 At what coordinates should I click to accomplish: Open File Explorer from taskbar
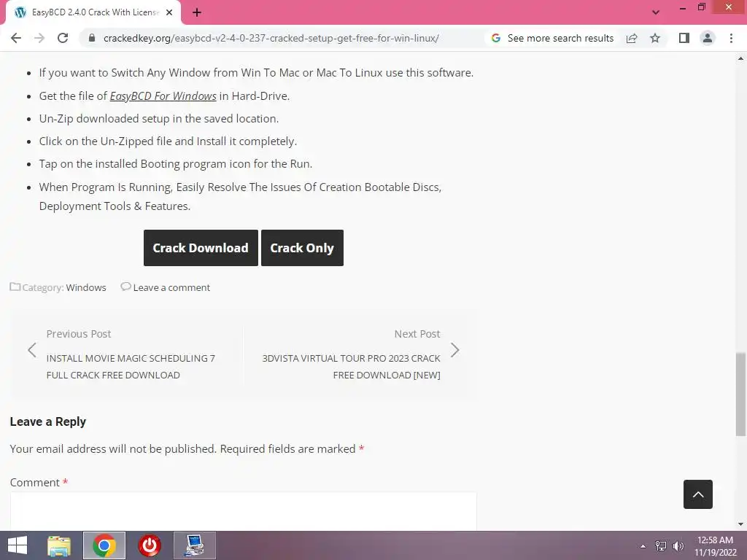(x=59, y=545)
